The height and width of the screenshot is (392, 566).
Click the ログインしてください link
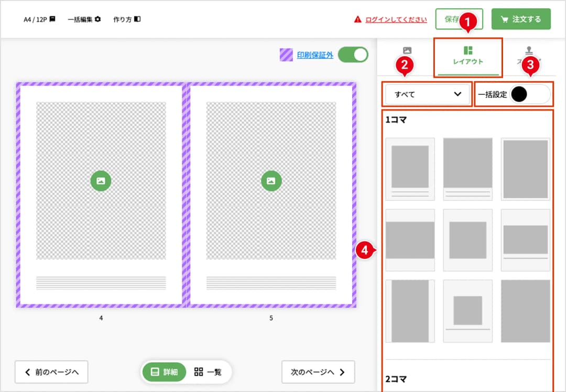[396, 19]
